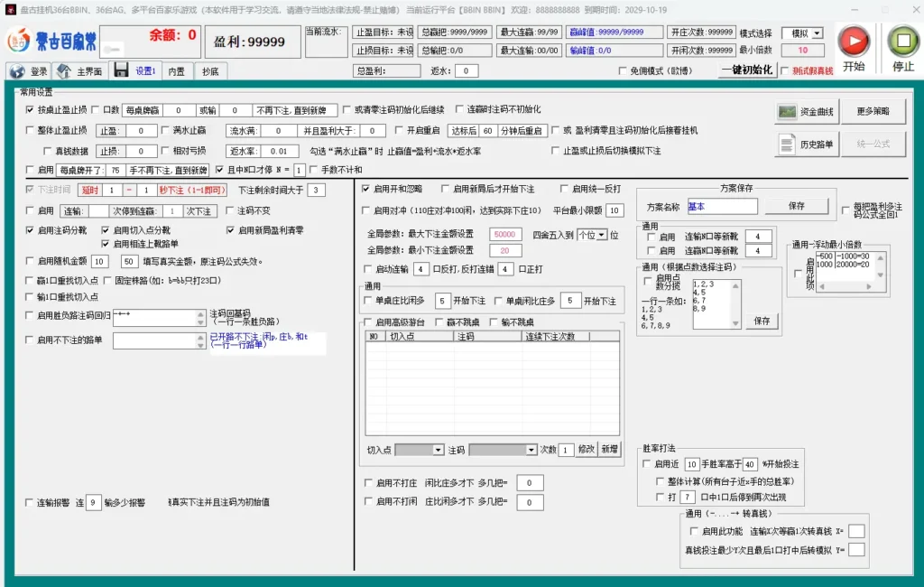
Task: Click the 连输报警 count field showing 9
Action: 93,503
